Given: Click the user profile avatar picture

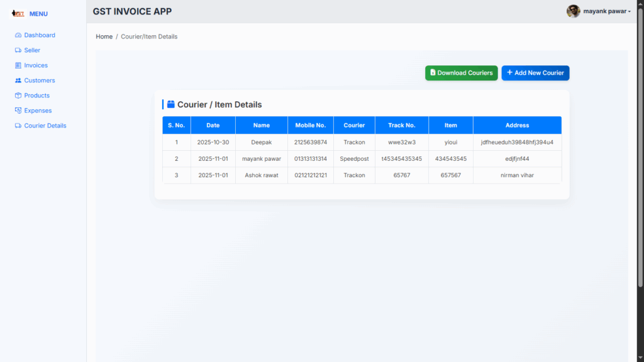Looking at the screenshot, I should click(x=573, y=11).
